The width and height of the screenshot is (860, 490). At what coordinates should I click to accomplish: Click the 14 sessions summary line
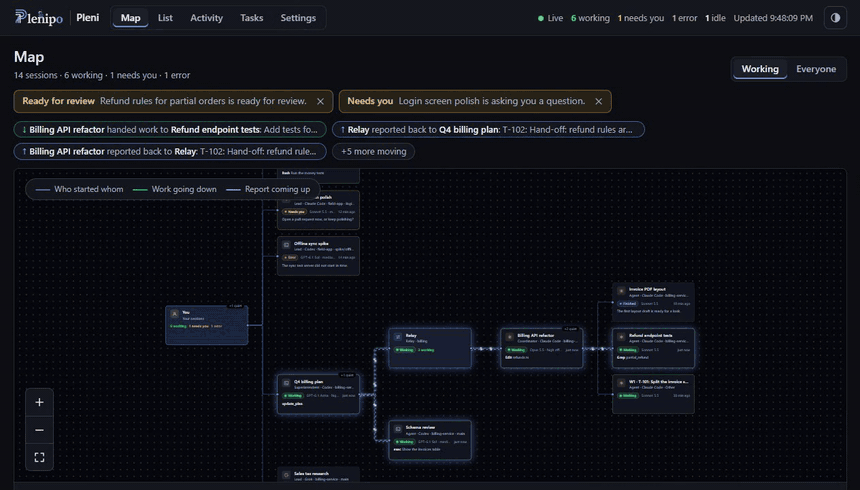coord(102,75)
